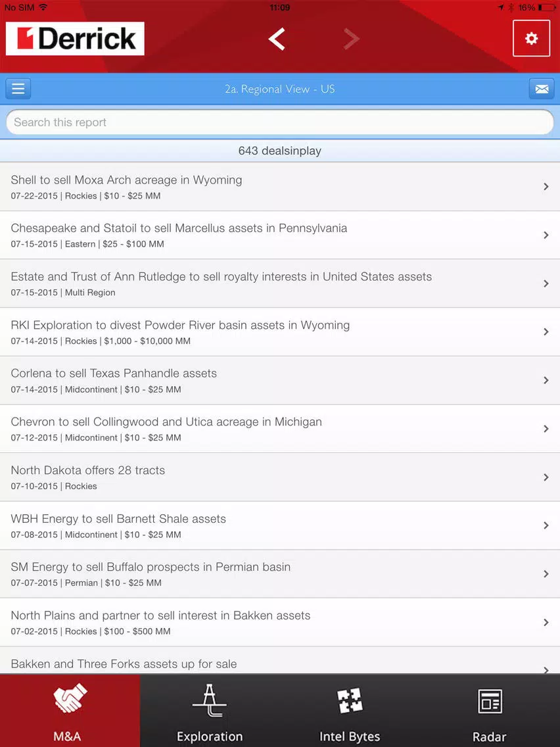Focus the Search this report field
The image size is (560, 747).
click(280, 122)
